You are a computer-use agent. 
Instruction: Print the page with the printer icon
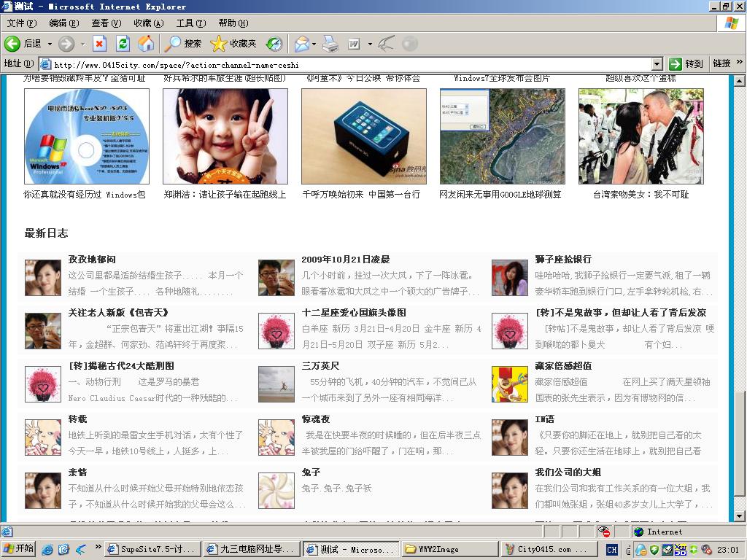[330, 44]
